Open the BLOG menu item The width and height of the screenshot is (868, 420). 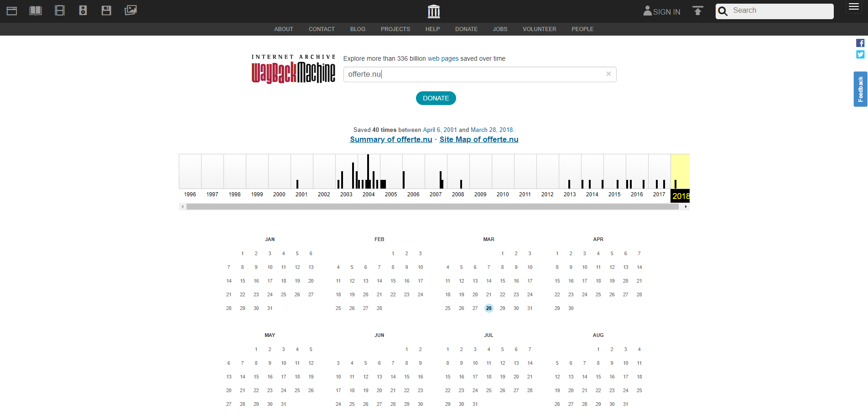pyautogui.click(x=358, y=29)
